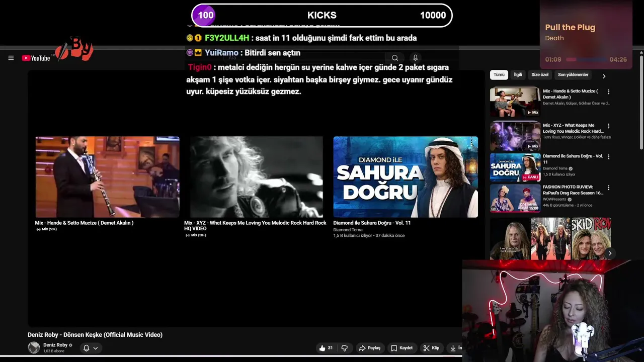
Task: Create a clip with Klip button
Action: (431, 348)
